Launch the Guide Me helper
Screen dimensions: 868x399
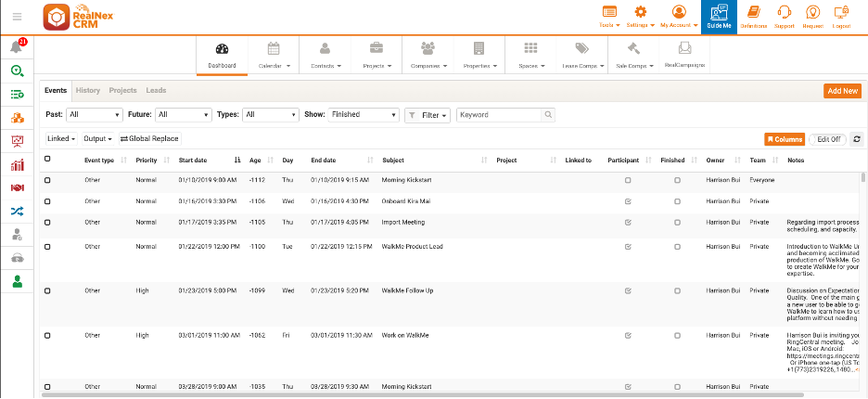(x=719, y=18)
